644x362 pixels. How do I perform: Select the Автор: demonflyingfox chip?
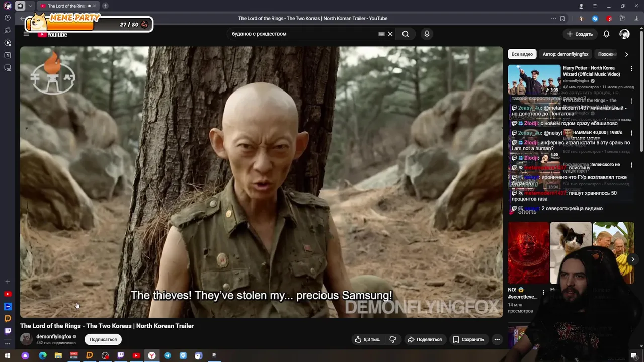coord(565,54)
